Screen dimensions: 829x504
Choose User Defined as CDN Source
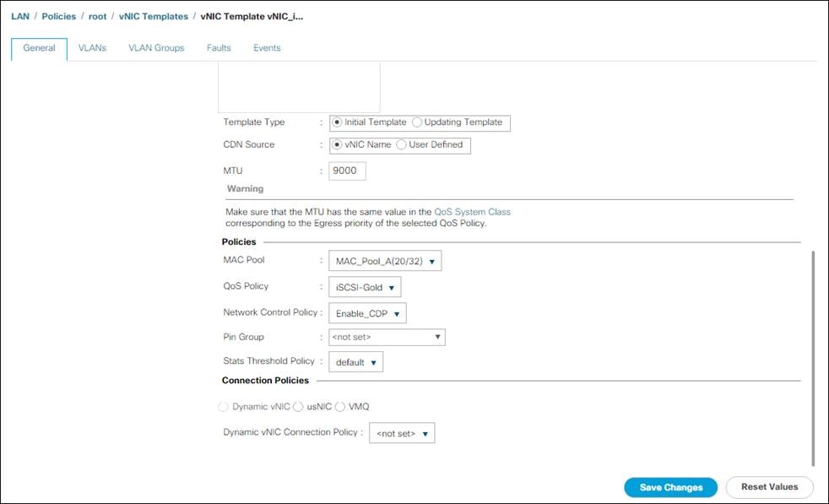[x=401, y=144]
